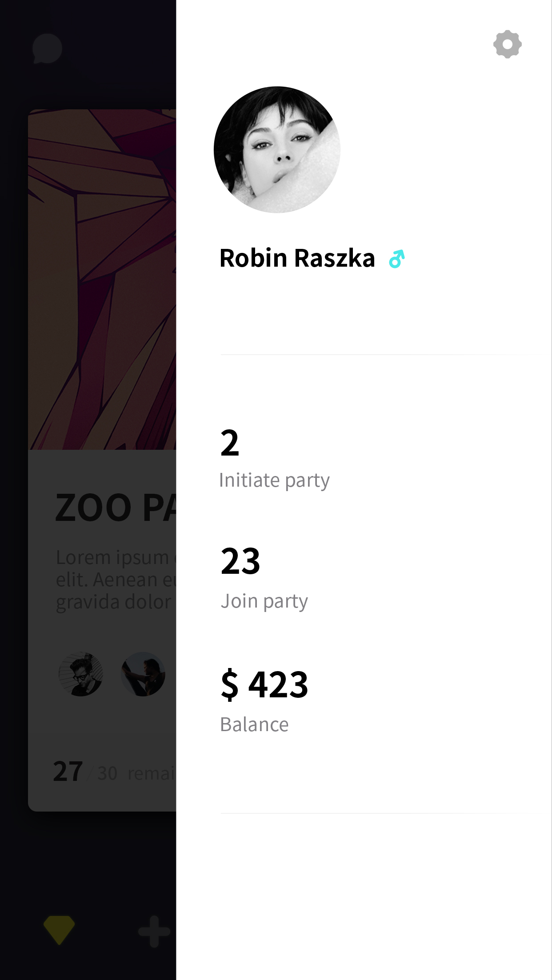The width and height of the screenshot is (552, 980).
Task: Open the party card artwork image
Action: point(102,280)
